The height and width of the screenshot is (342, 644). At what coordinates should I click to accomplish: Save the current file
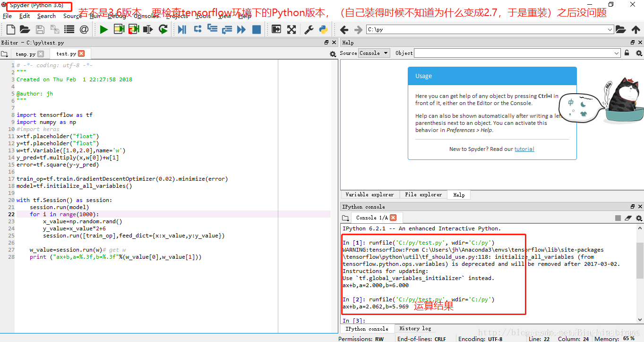coord(40,30)
